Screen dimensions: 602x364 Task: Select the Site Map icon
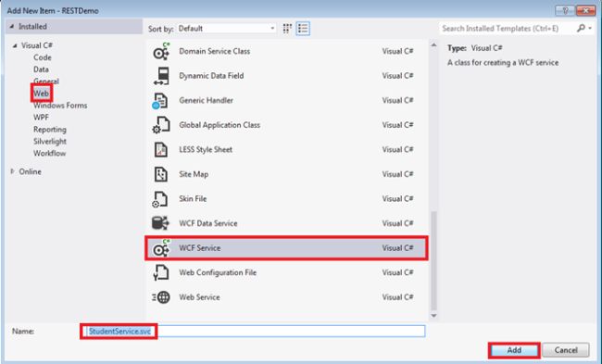click(x=161, y=174)
